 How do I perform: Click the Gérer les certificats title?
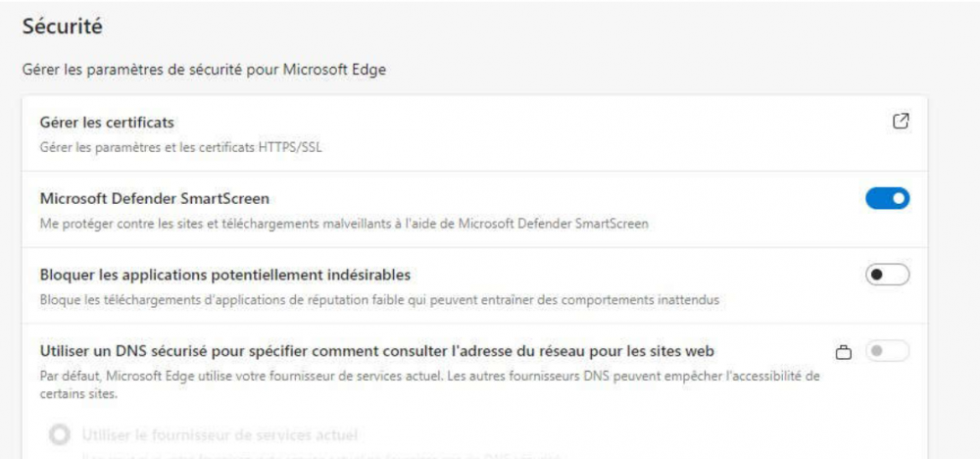[107, 123]
